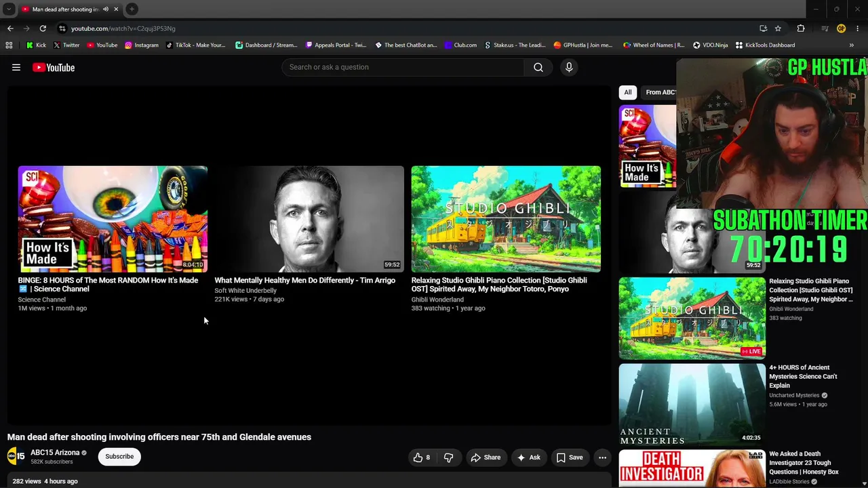Open the VDO.Ninja bookmark
868x488 pixels.
(710, 45)
